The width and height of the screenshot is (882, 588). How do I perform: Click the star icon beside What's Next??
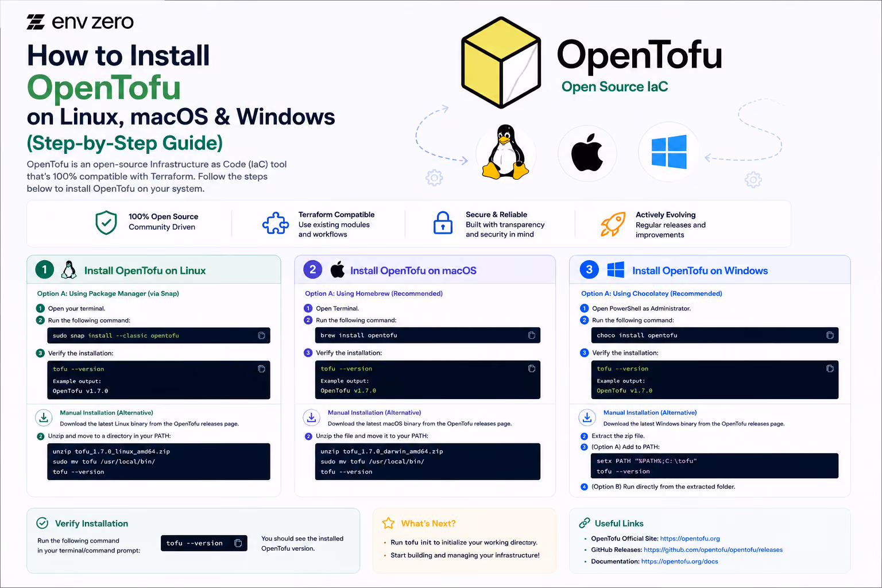[x=389, y=523]
